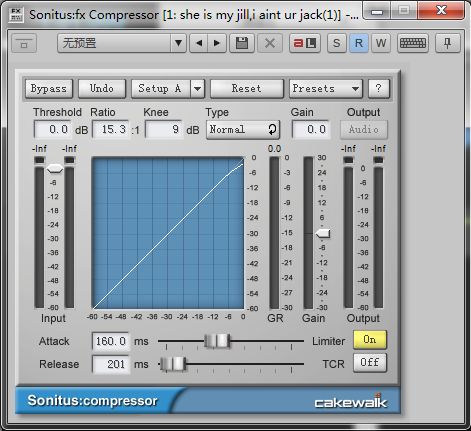Click the save preset floppy disk icon
Image resolution: width=471 pixels, height=431 pixels.
[x=242, y=43]
